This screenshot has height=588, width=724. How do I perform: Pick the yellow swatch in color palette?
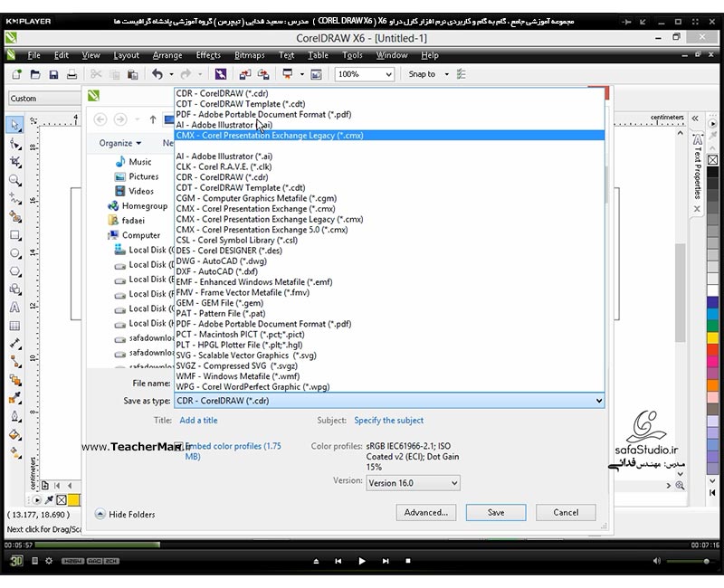[x=712, y=337]
